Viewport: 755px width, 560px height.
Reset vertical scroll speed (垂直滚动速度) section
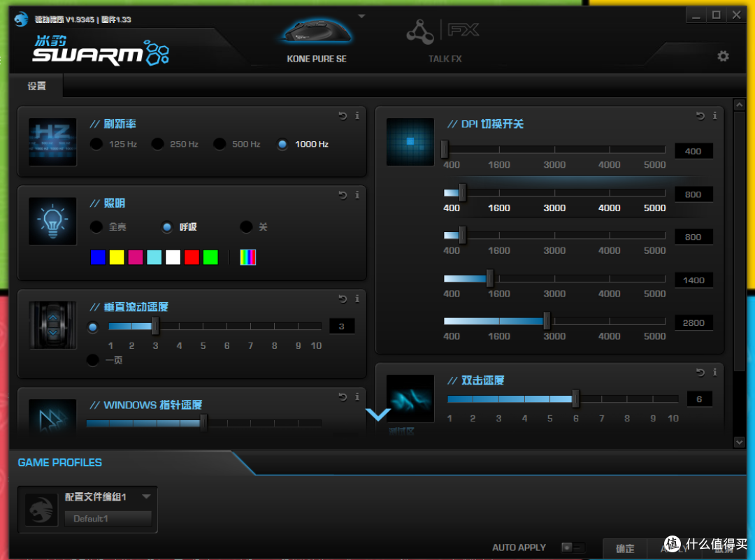[343, 299]
